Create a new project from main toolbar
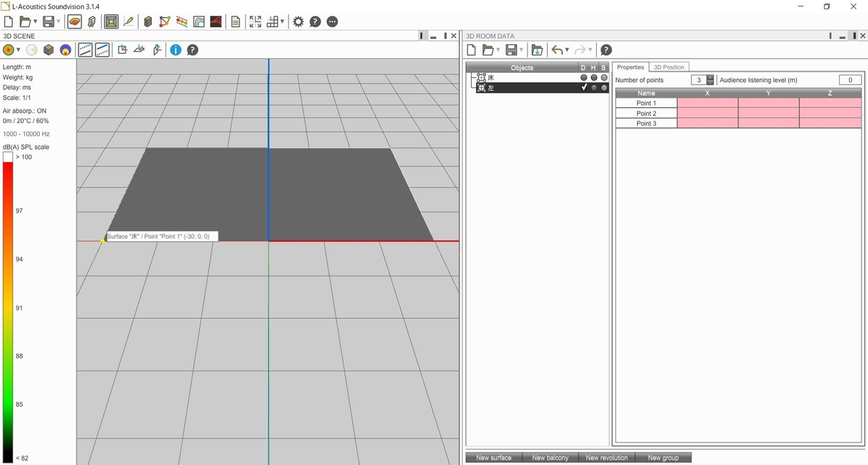This screenshot has width=868, height=465. click(9, 22)
